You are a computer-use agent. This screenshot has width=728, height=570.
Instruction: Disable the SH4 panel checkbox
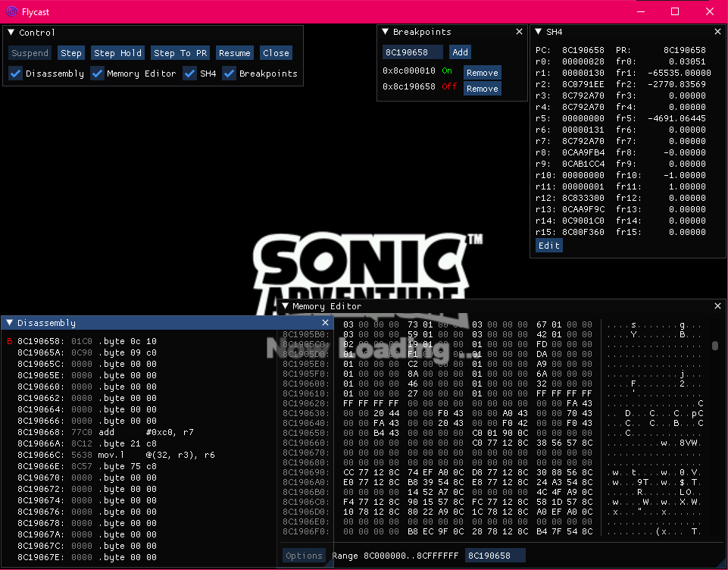190,74
